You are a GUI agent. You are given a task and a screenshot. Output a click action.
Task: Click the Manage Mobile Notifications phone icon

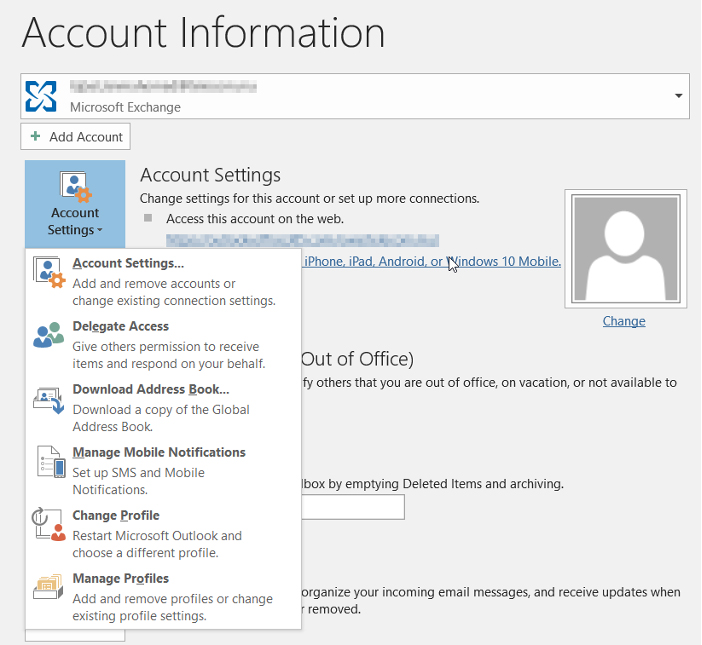51,461
